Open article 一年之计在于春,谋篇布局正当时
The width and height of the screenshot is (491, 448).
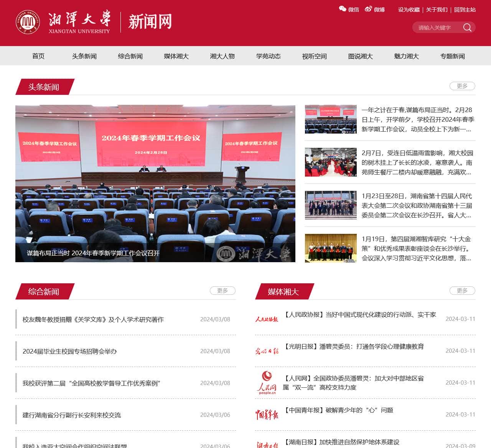pyautogui.click(x=418, y=119)
